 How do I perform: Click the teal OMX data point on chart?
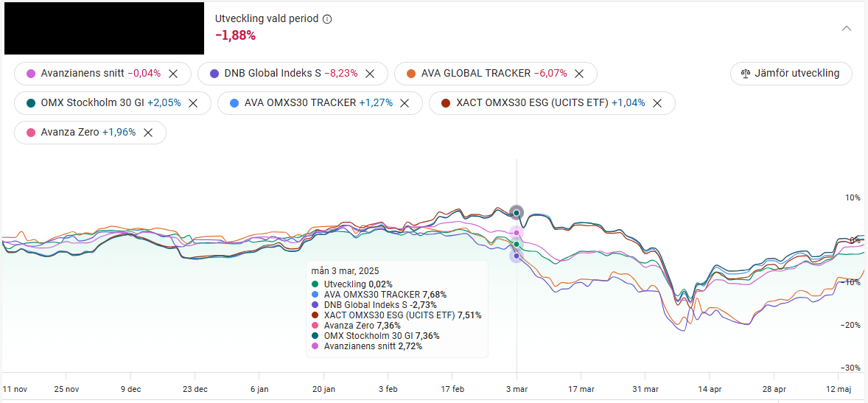(x=517, y=213)
